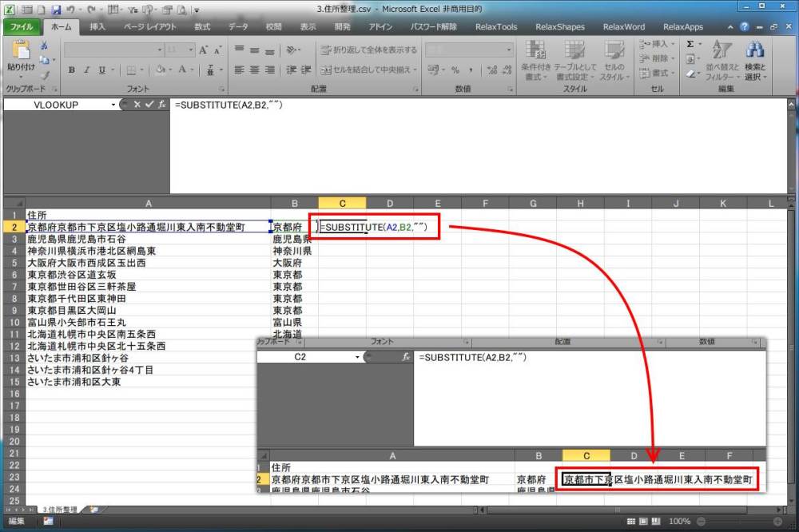Expand the Name Box dropdown showing VLOOKUP
Viewport: 799px width, 532px height.
click(x=113, y=105)
